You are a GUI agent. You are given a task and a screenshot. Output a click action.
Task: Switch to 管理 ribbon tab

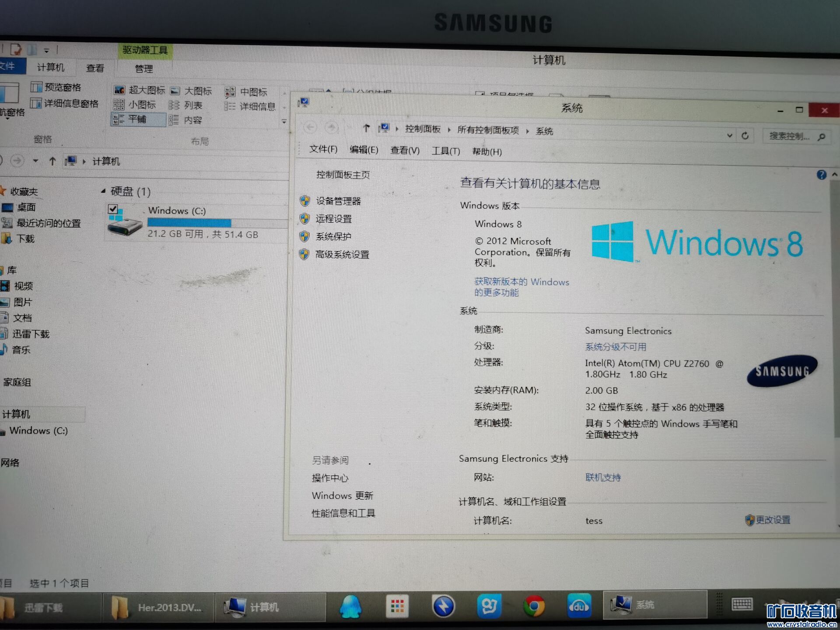click(x=143, y=69)
